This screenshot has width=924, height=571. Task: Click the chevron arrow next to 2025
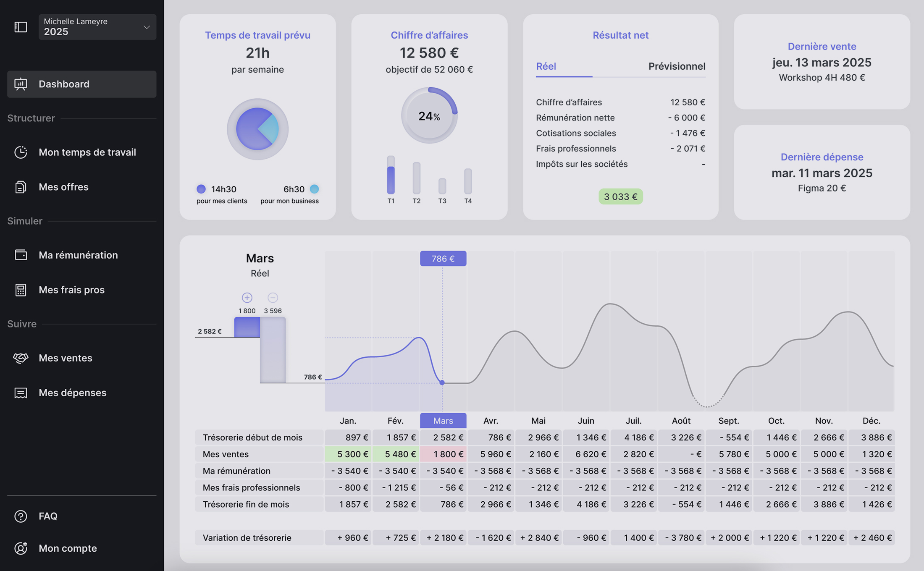[147, 27]
